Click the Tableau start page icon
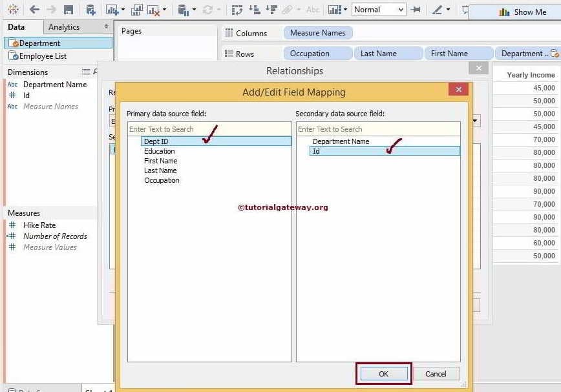 (14, 9)
